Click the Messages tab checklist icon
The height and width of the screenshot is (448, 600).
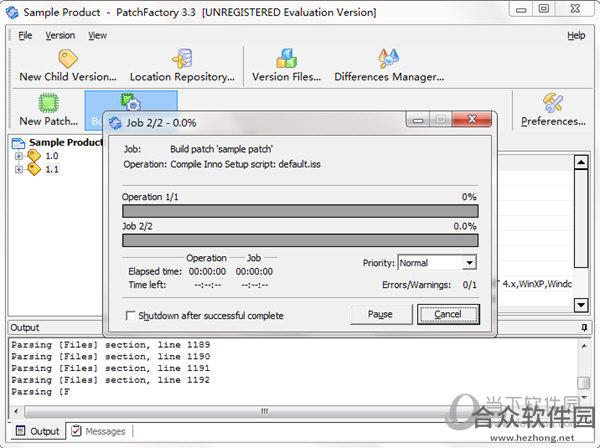[76, 431]
